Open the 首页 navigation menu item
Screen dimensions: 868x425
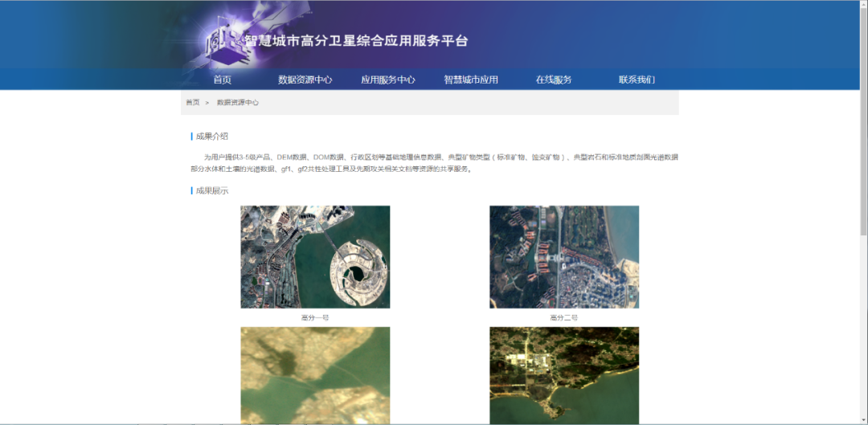coord(222,80)
